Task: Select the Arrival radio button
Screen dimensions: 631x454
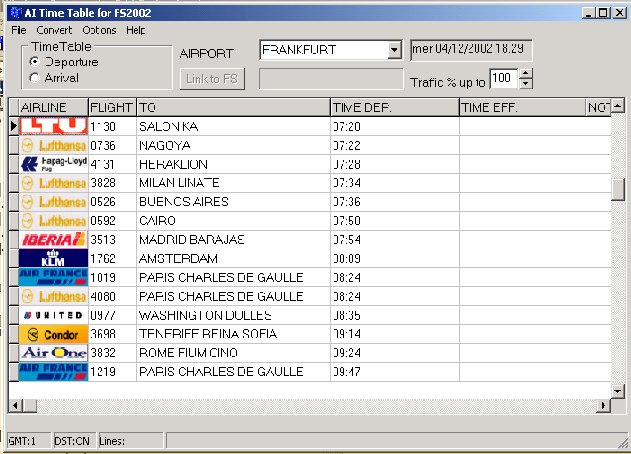Action: [x=35, y=78]
